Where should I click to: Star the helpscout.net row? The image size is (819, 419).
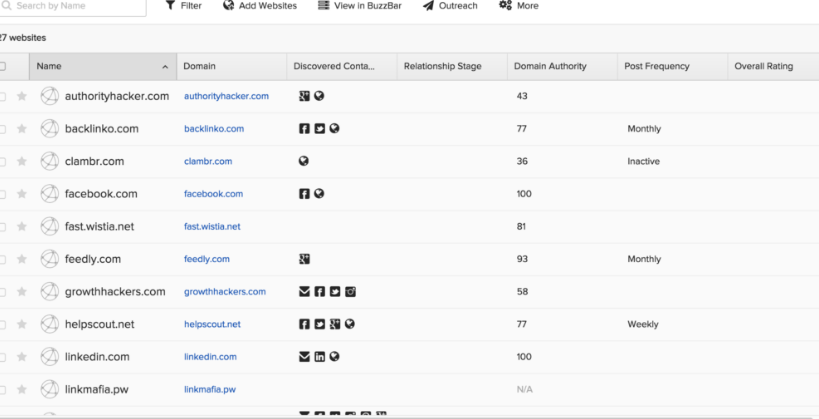pos(21,324)
